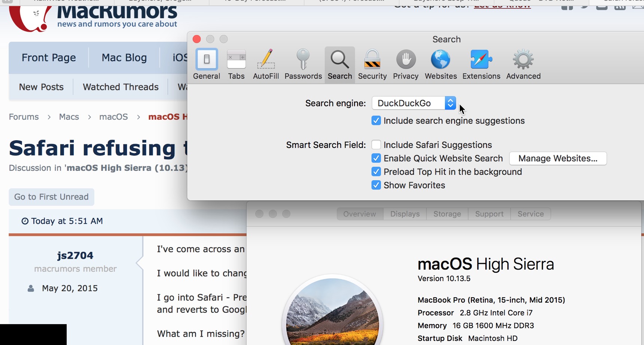Click 'May 20, 2015' join date
The height and width of the screenshot is (345, 644).
click(x=70, y=289)
